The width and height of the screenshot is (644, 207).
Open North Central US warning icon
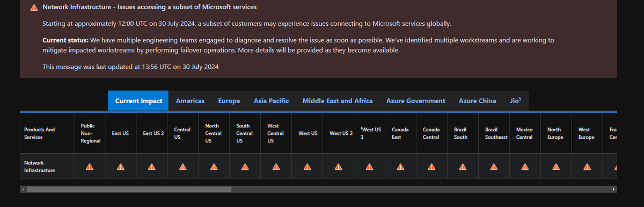(214, 167)
